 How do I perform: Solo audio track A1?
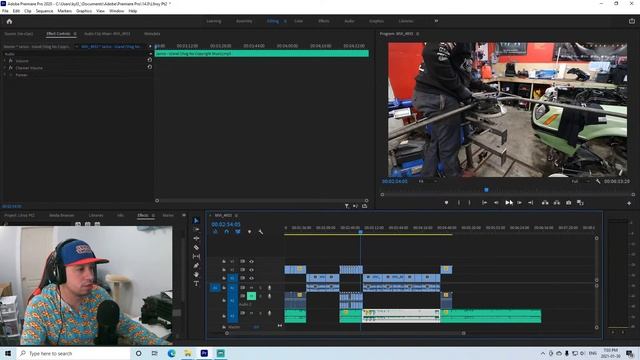[x=260, y=288]
